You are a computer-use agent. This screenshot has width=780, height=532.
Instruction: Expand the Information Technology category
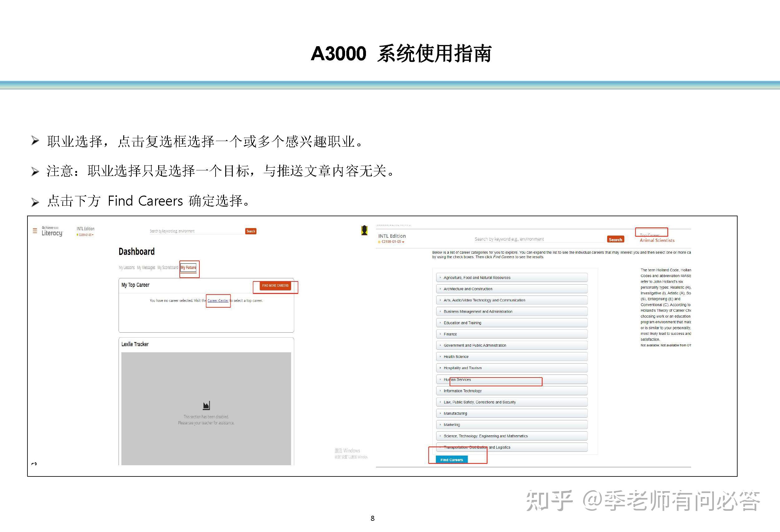[x=440, y=391]
